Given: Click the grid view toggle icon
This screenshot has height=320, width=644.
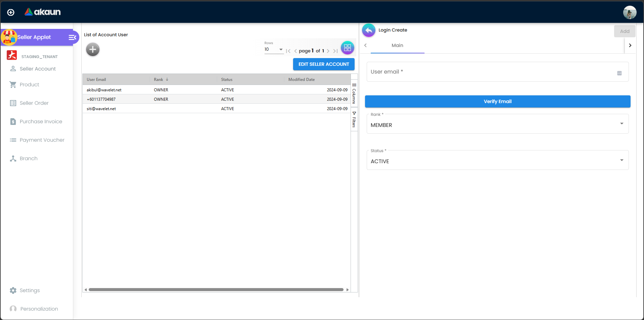Looking at the screenshot, I should (x=347, y=48).
